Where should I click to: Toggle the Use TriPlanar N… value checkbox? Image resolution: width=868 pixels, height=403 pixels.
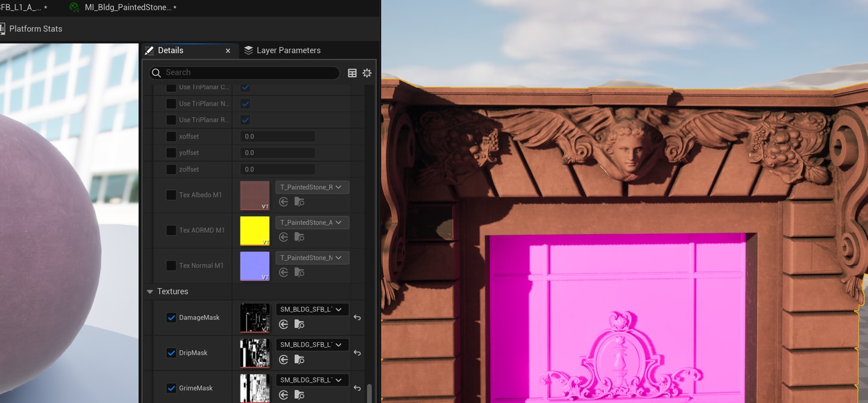click(245, 104)
